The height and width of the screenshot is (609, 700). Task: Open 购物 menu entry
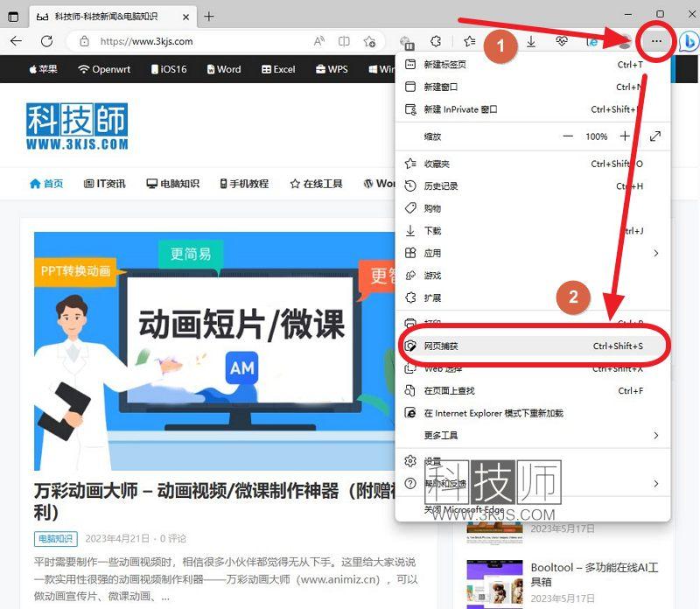coord(533,208)
